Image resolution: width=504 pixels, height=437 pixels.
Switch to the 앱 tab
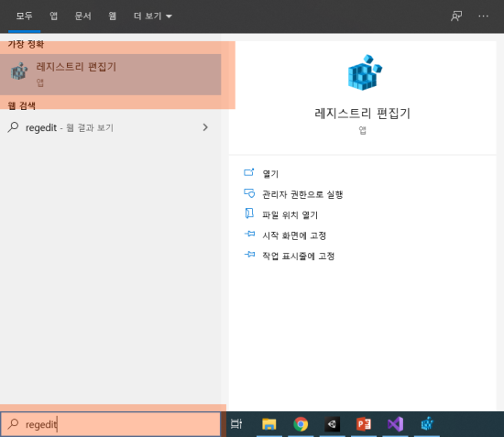[53, 16]
